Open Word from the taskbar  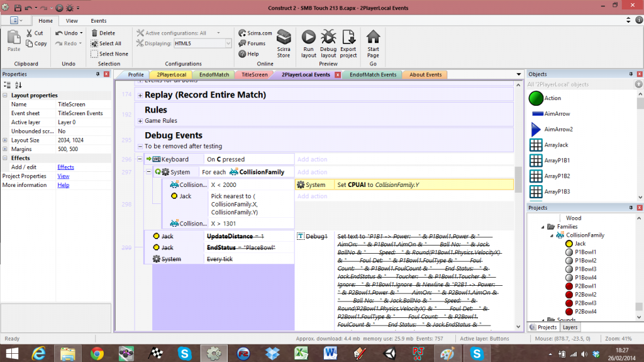(330, 353)
